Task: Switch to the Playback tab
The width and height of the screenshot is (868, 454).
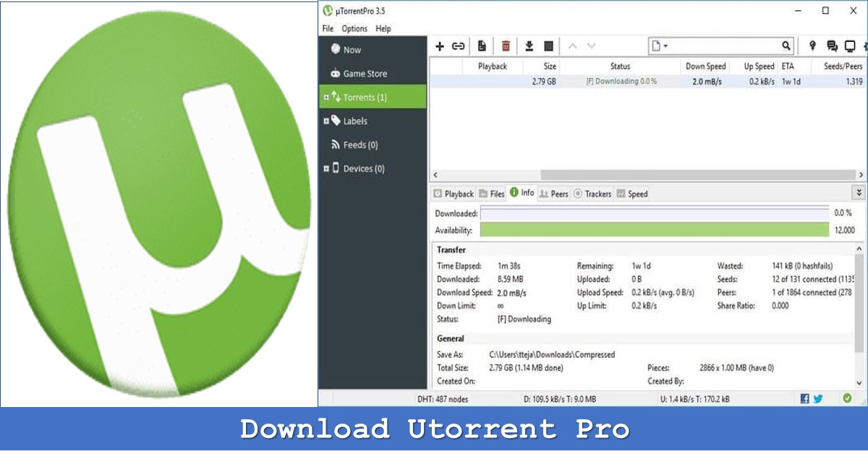Action: pyautogui.click(x=454, y=194)
